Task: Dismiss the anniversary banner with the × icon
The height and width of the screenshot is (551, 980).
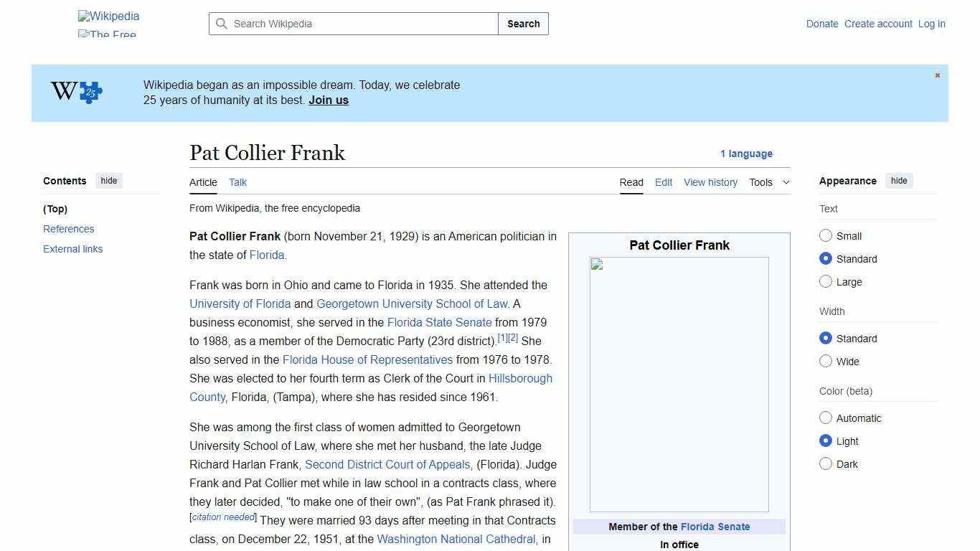Action: [937, 75]
